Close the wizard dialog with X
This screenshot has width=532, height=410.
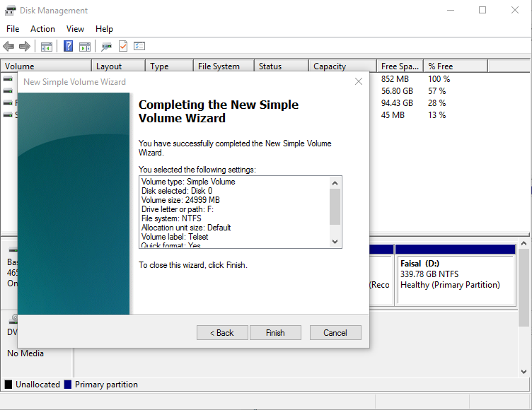point(359,81)
